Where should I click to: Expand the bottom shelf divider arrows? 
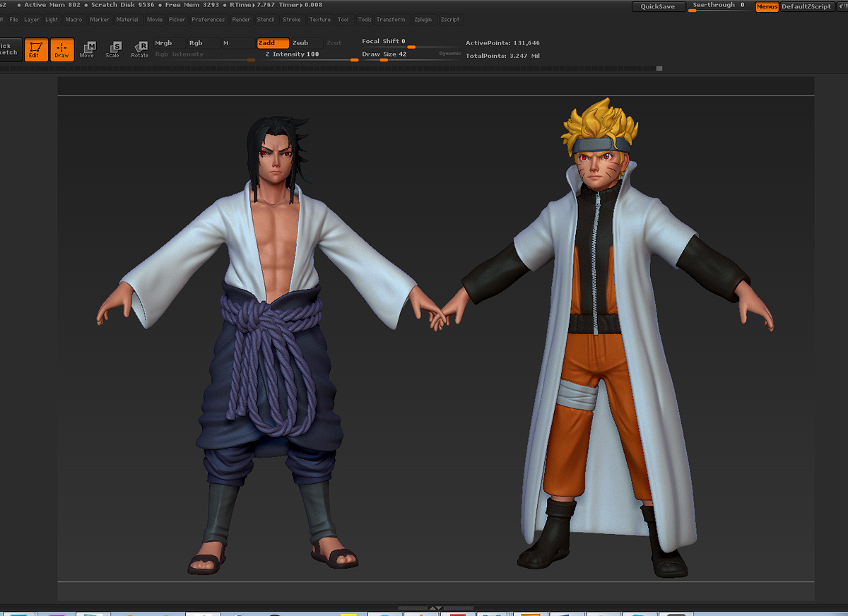click(436, 608)
